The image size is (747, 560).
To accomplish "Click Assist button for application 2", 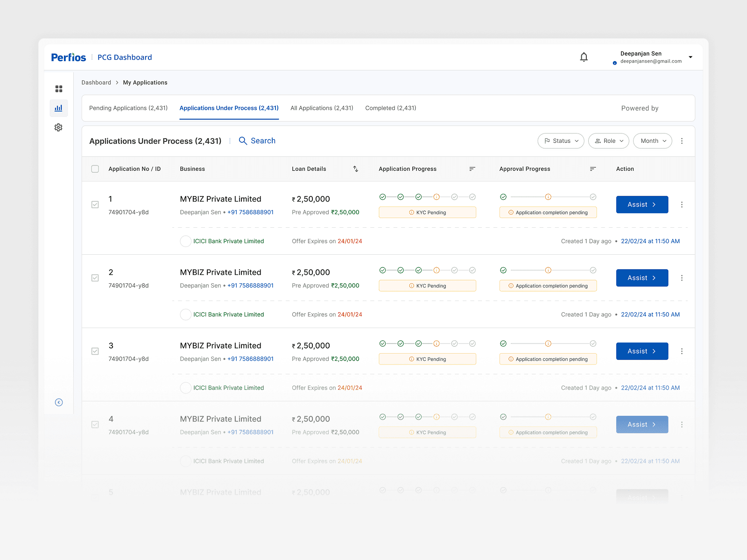I will (642, 278).
